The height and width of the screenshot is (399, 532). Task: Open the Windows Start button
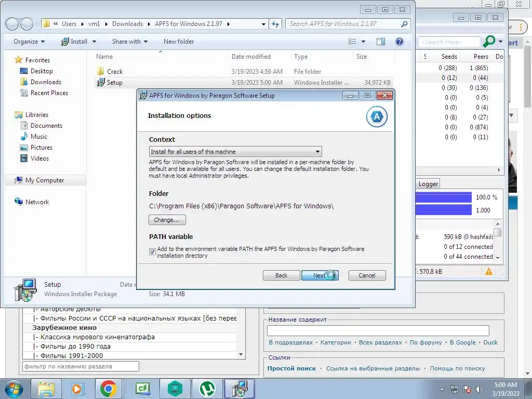(14, 389)
